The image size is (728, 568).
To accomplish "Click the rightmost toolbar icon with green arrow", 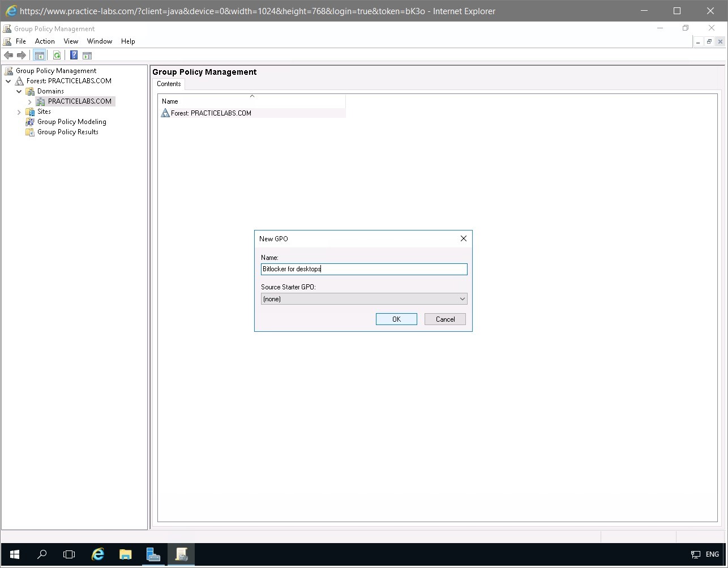I will 87,55.
